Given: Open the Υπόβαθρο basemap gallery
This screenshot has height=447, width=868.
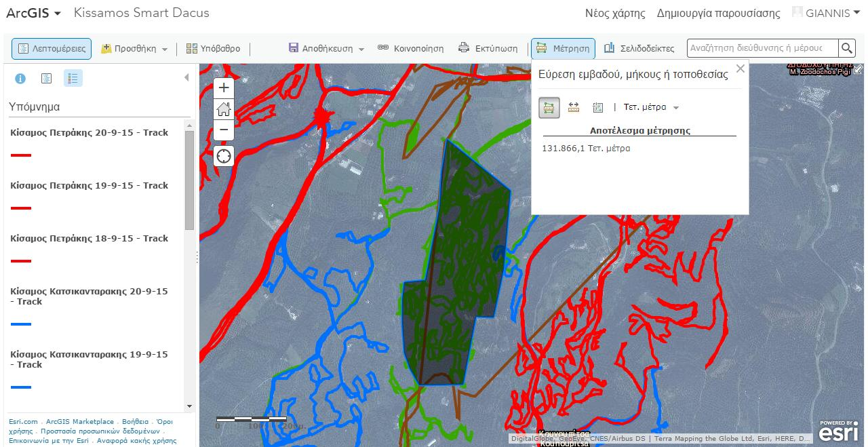Looking at the screenshot, I should coord(213,49).
